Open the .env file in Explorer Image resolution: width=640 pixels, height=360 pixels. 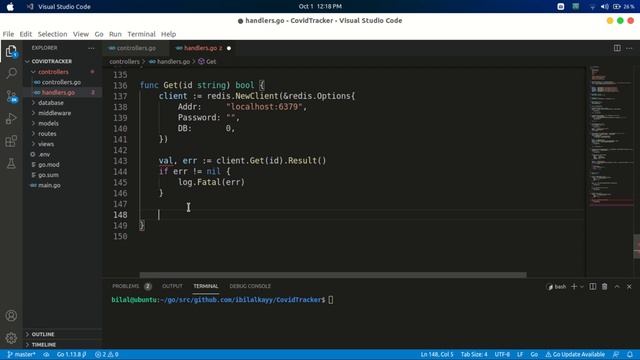[x=44, y=154]
